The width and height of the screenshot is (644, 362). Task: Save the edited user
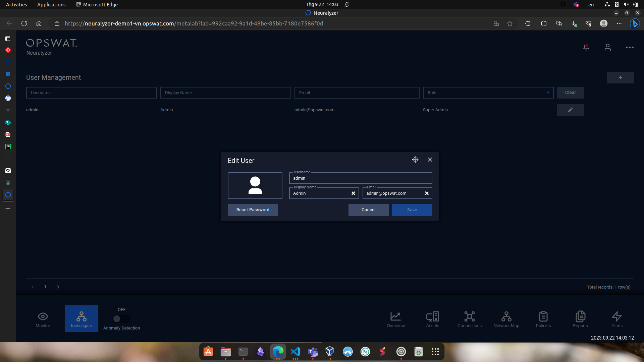tap(412, 210)
